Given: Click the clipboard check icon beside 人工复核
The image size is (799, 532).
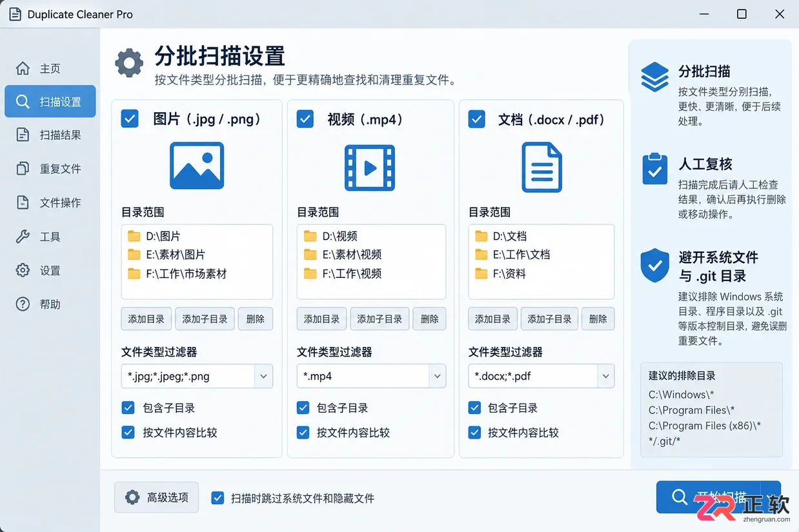Looking at the screenshot, I should point(655,168).
